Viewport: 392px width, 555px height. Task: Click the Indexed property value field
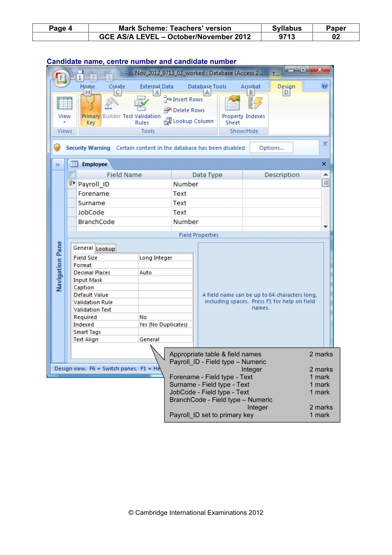click(x=165, y=324)
